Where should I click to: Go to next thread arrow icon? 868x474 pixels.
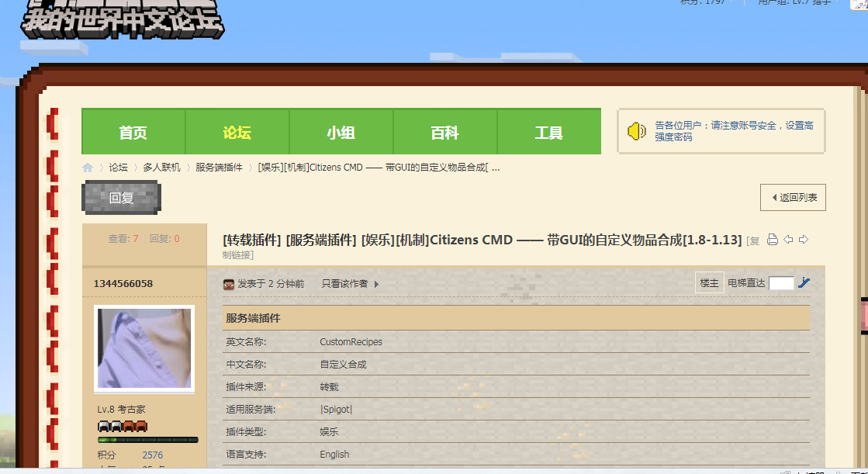pyautogui.click(x=804, y=239)
